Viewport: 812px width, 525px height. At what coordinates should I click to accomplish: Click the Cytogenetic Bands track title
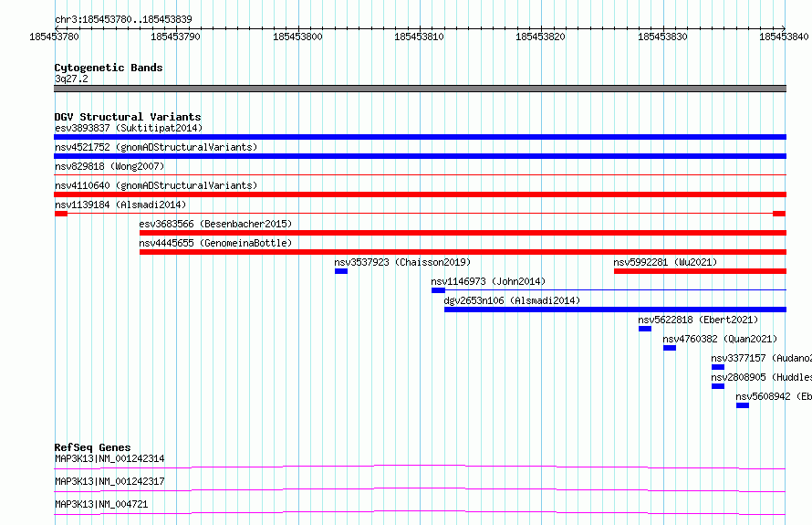pos(109,68)
